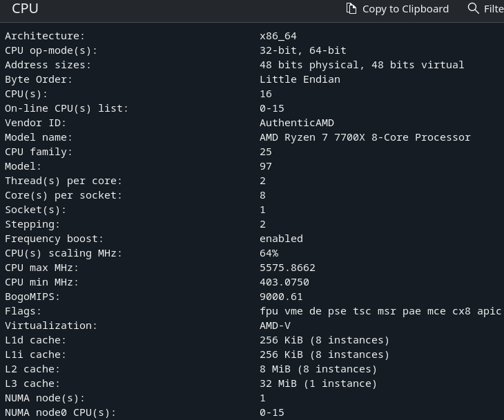Click the 'CPU max MHz:' label
Screen dimensions: 504x420
click(x=41, y=268)
